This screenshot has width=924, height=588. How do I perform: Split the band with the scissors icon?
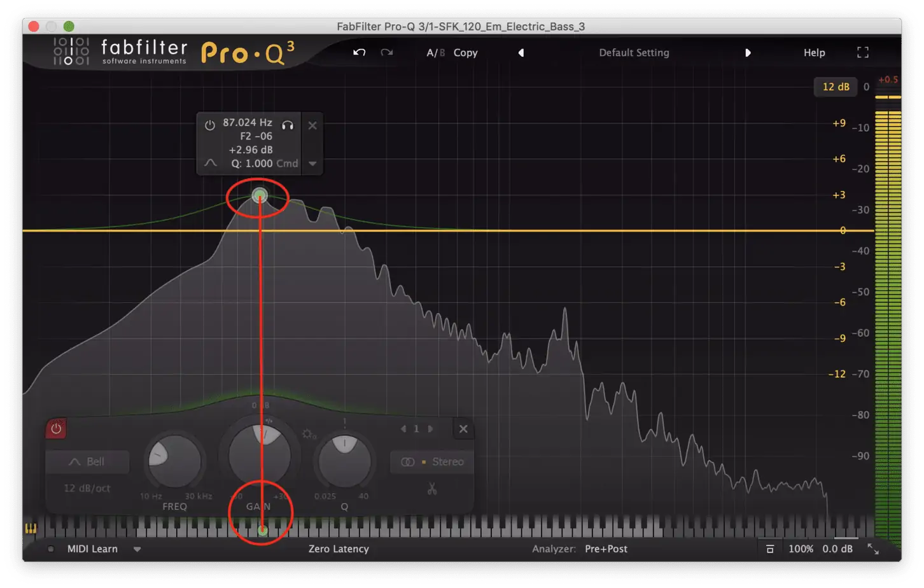click(x=432, y=489)
